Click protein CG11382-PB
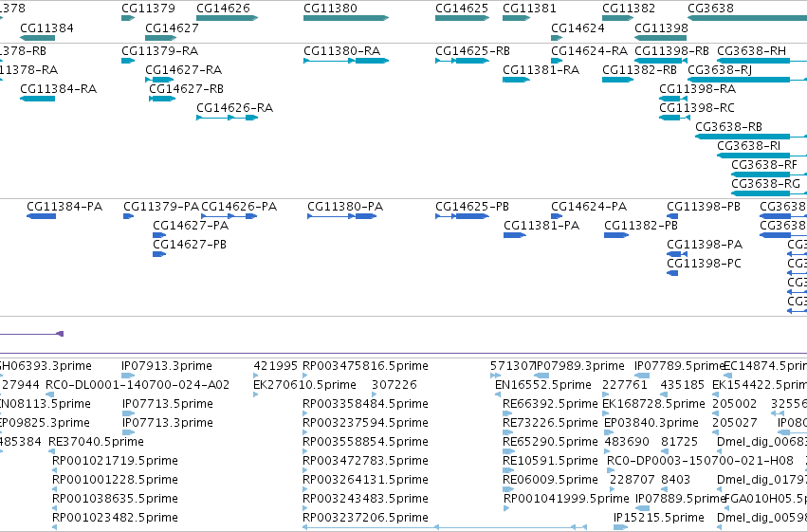 pyautogui.click(x=641, y=226)
